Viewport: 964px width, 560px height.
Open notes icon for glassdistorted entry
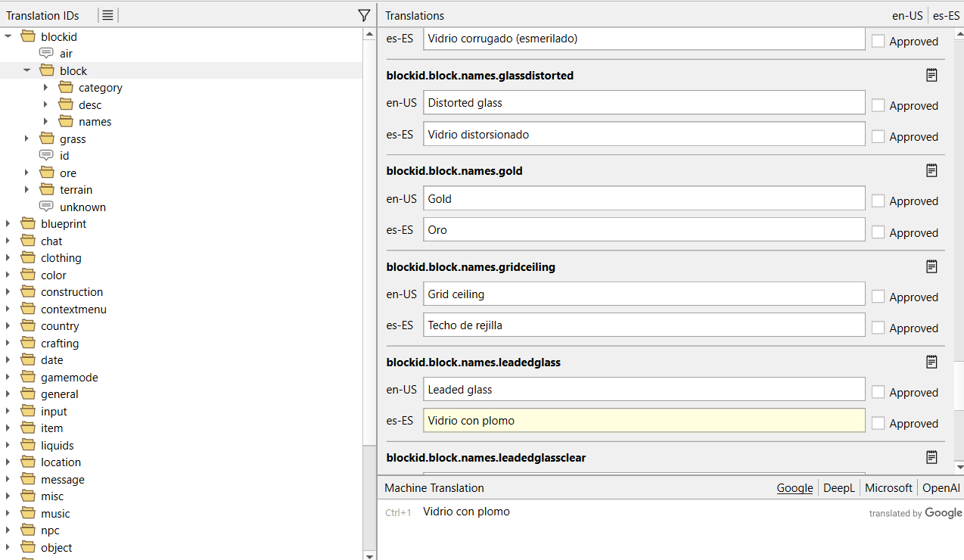click(x=931, y=75)
